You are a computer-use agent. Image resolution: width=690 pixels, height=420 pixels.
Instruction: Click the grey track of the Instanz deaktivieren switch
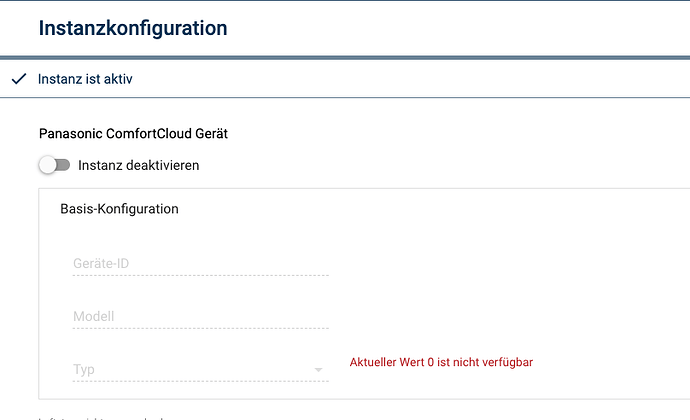(64, 166)
